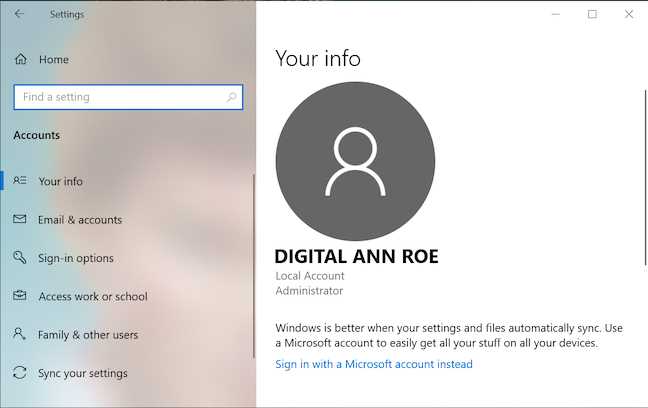Image resolution: width=648 pixels, height=408 pixels.
Task: Select Sync your settings entry
Action: coord(83,373)
